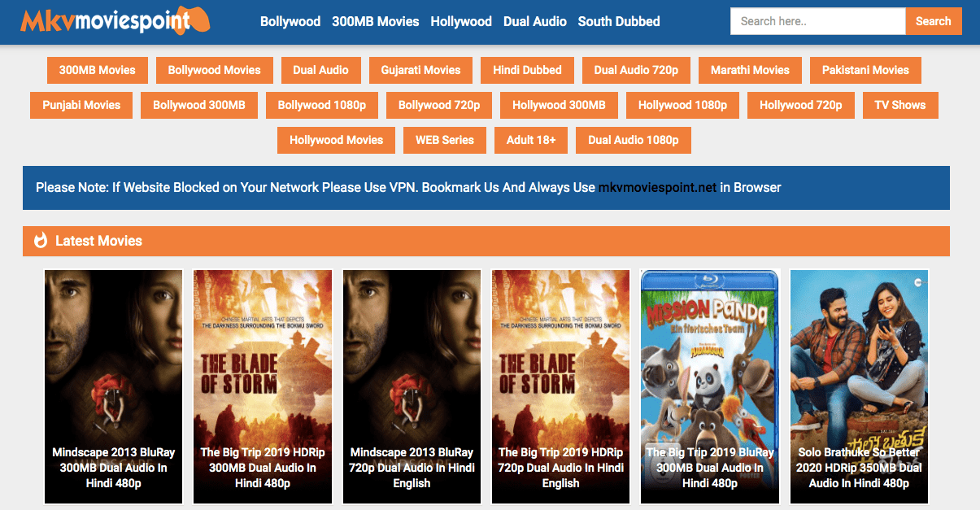Open the 300MB Movies category tag
980x510 pixels.
click(98, 70)
